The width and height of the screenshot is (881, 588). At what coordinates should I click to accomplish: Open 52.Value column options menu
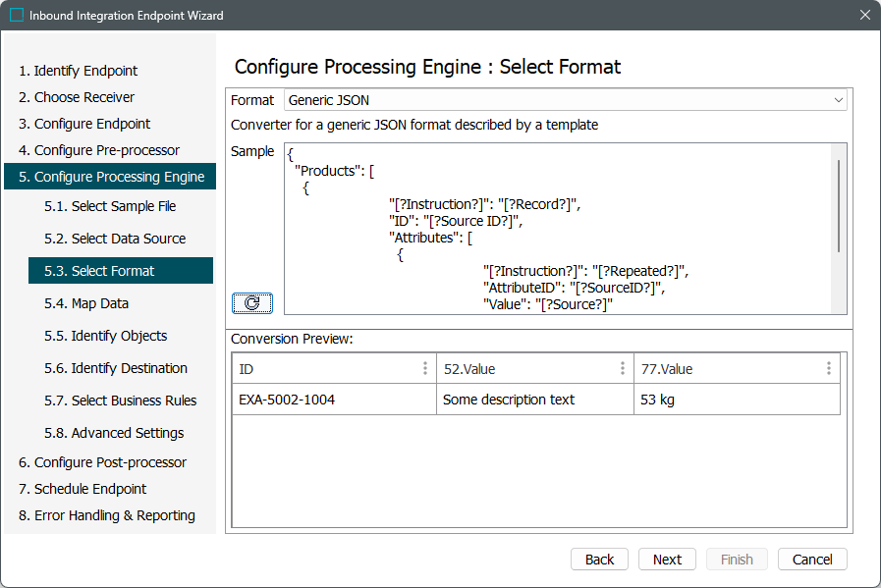click(x=623, y=369)
